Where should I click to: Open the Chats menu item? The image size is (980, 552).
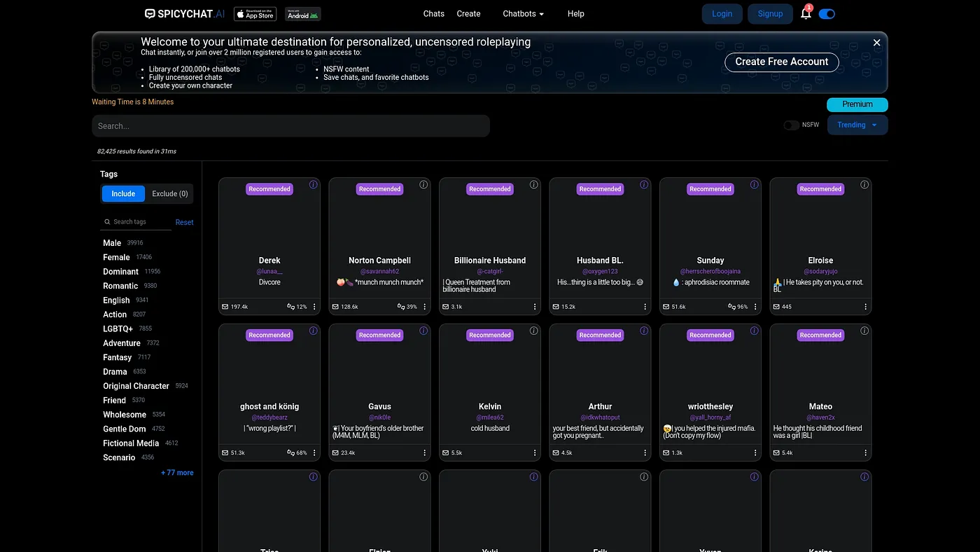tap(434, 14)
